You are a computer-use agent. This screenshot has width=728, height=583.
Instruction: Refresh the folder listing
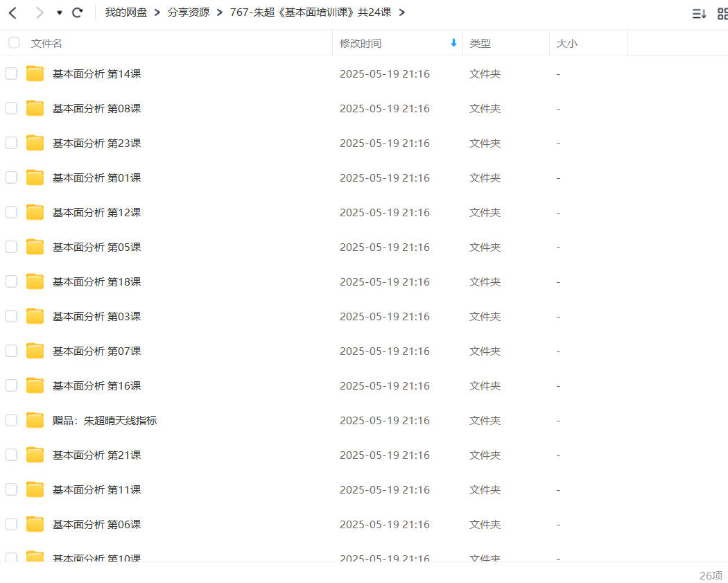click(x=78, y=12)
